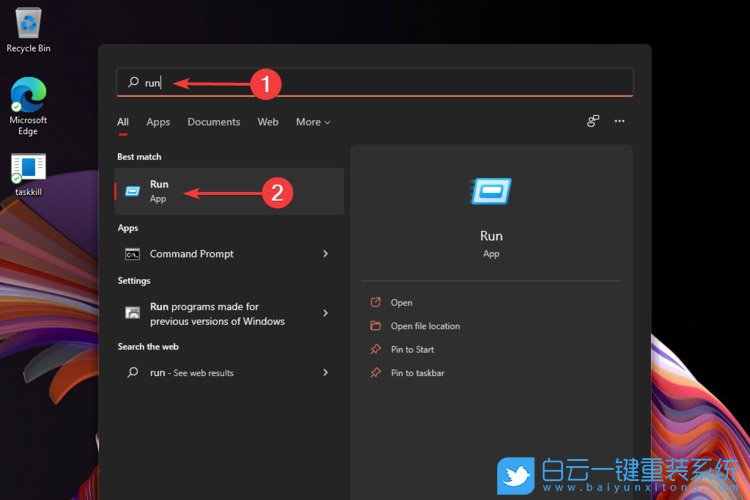Click the Open action icon

375,302
